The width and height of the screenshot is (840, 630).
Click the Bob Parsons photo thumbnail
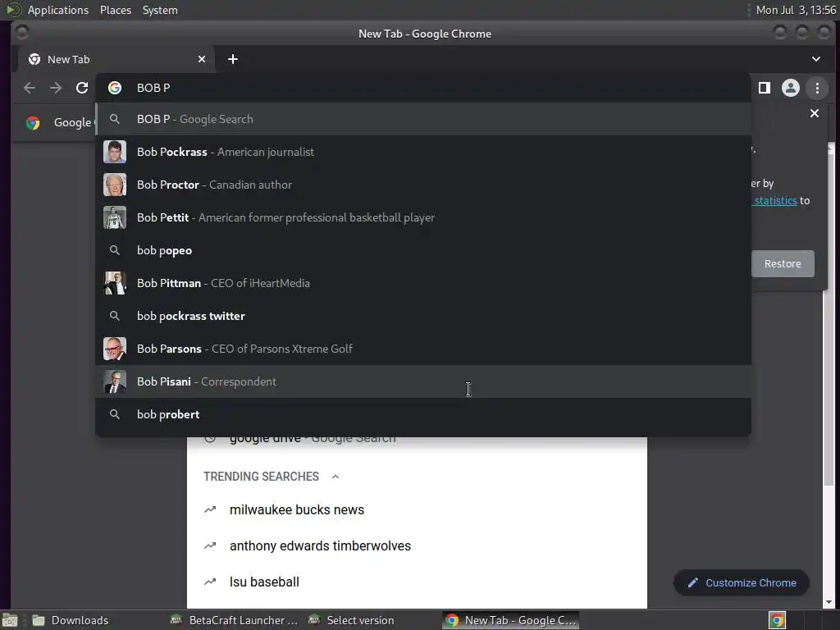tap(115, 349)
